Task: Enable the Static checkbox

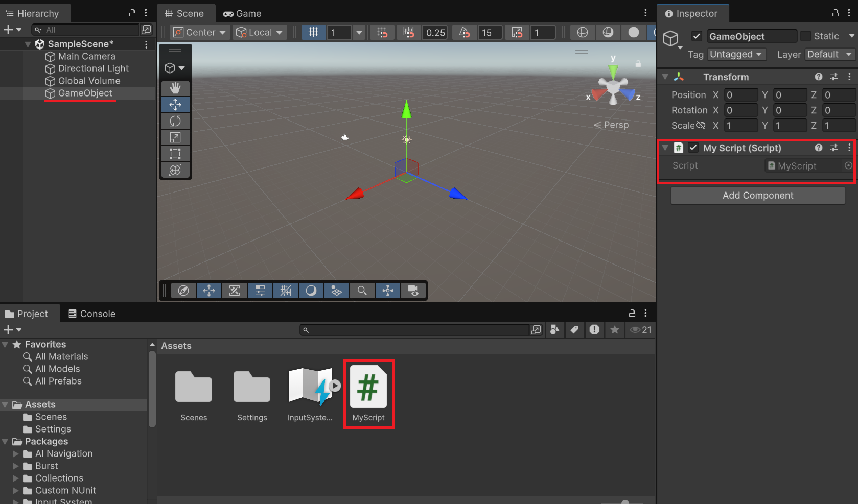Action: [x=806, y=36]
